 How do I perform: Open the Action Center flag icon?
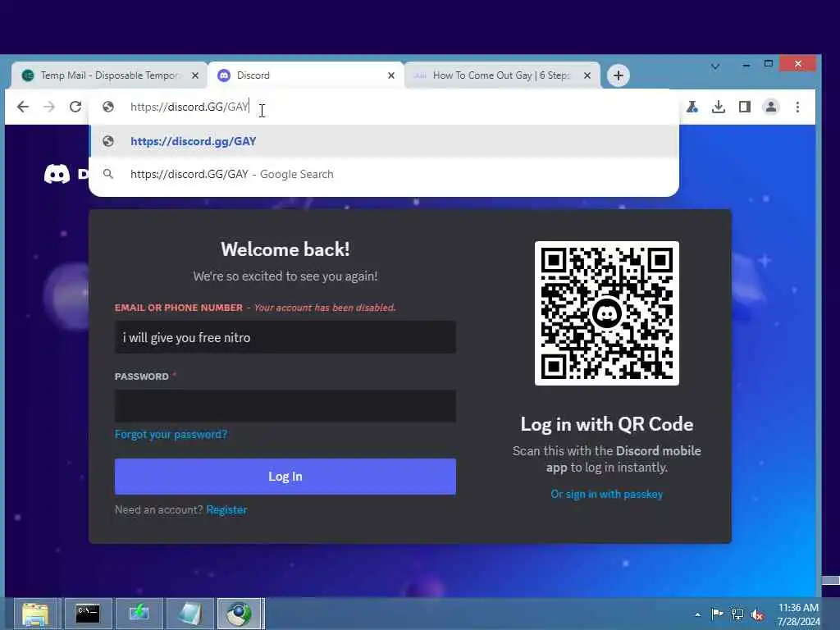[717, 614]
